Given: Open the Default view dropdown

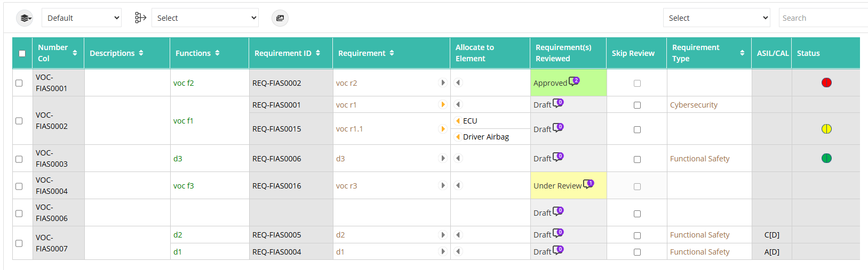Looking at the screenshot, I should click(x=82, y=18).
